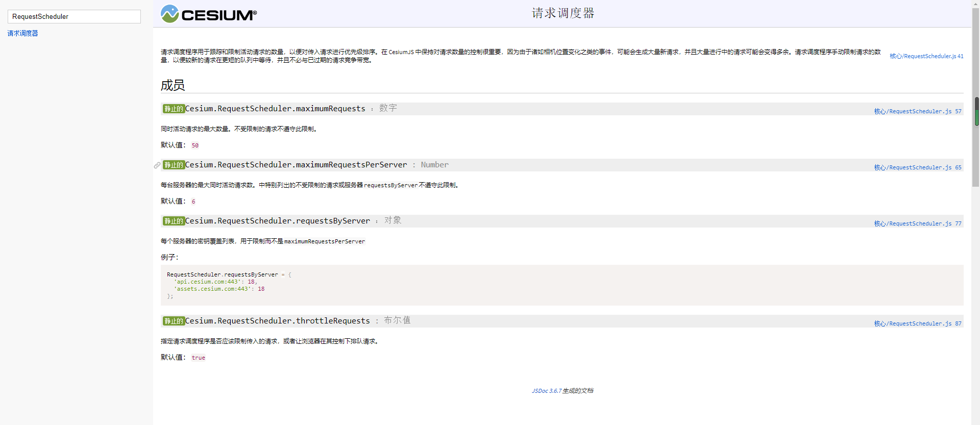
Task: Open source link RequestScheduler.js line 77
Action: pos(917,223)
